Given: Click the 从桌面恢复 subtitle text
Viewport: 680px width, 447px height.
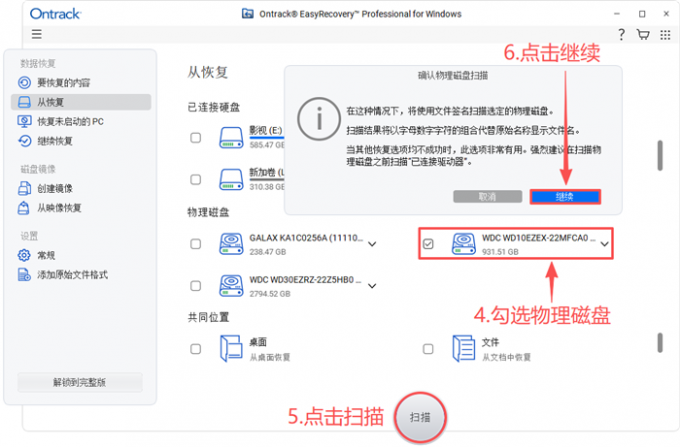Looking at the screenshot, I should click(270, 358).
